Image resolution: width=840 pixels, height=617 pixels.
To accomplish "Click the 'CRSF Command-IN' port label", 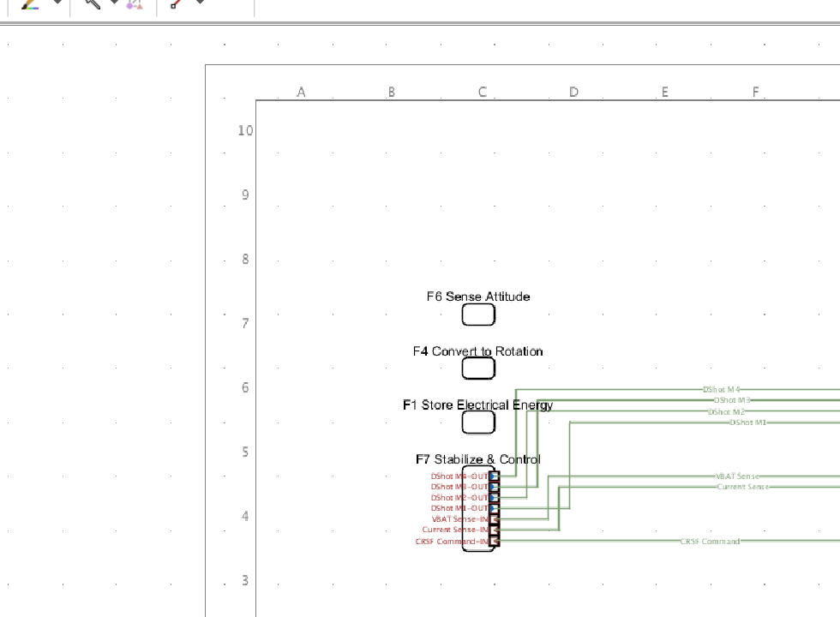I will [452, 542].
